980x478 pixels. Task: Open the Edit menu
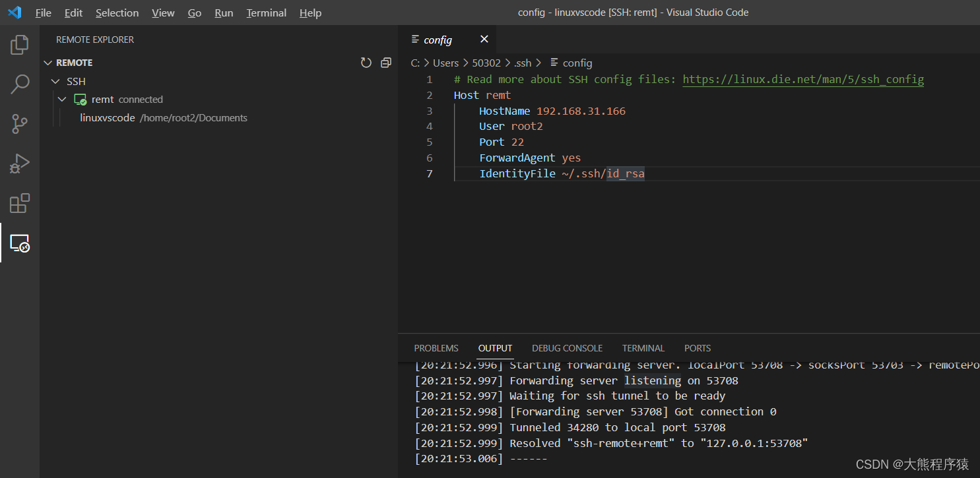tap(74, 13)
